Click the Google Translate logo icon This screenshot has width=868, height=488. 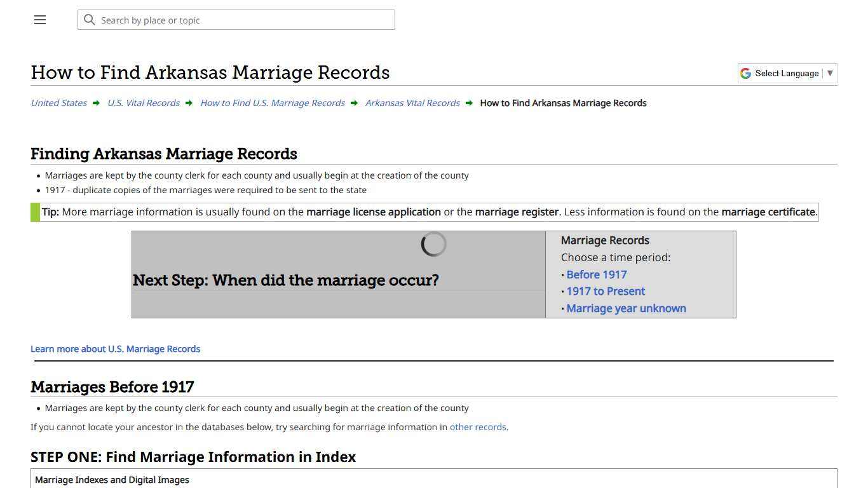pyautogui.click(x=745, y=73)
